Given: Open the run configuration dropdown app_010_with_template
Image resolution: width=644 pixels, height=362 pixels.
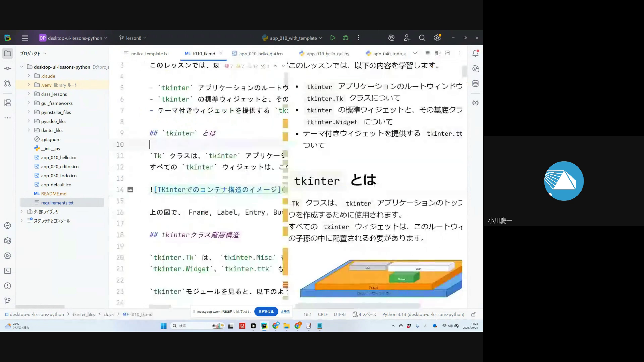Looking at the screenshot, I should (292, 38).
